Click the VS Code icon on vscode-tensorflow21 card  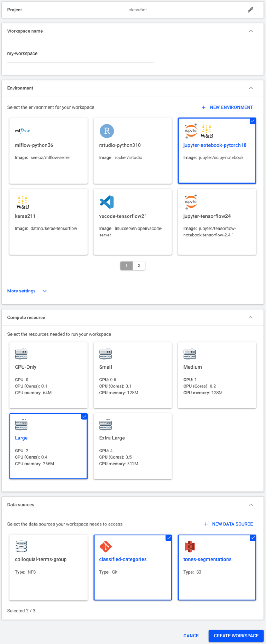coord(107,202)
